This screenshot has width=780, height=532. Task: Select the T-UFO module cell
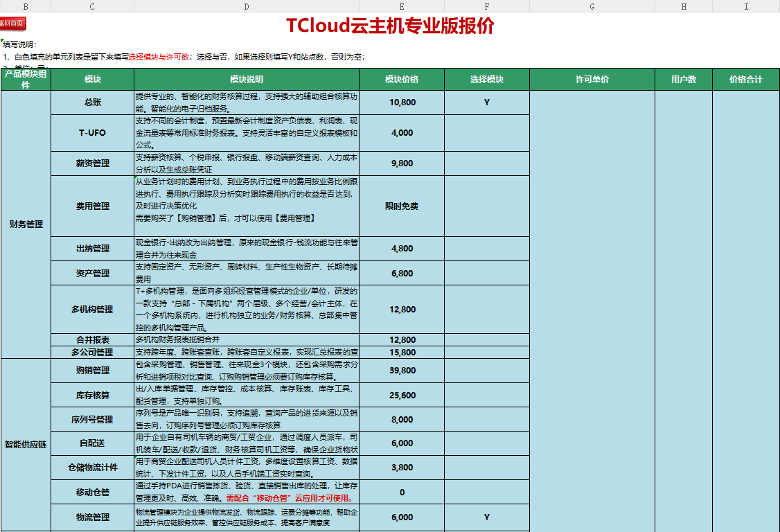[x=93, y=133]
